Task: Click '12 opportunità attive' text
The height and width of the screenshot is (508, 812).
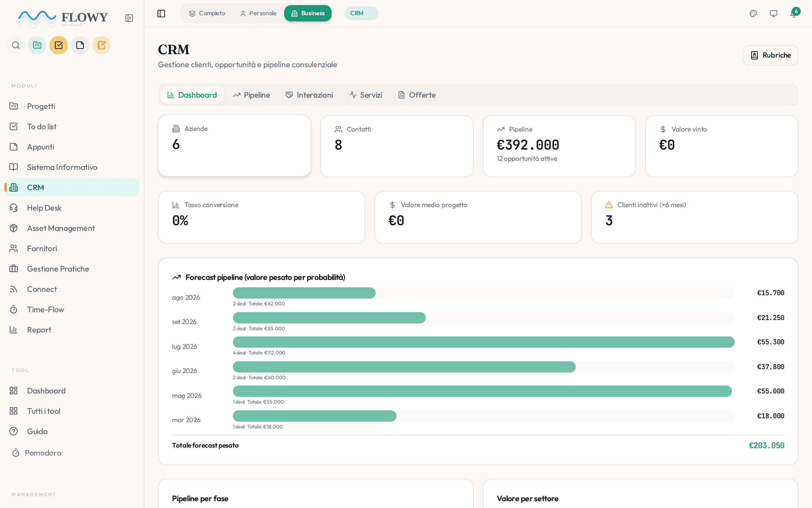Action: [x=527, y=159]
